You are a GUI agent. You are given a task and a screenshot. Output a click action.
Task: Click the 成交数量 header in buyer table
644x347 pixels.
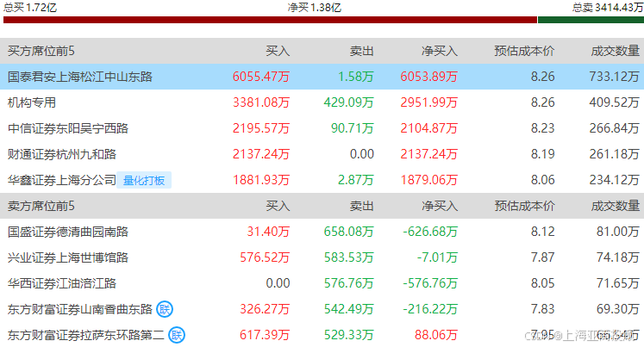point(615,51)
